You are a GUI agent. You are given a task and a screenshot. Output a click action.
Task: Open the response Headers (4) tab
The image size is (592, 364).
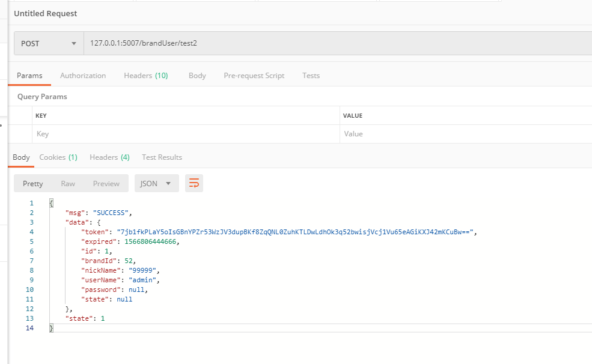point(109,157)
